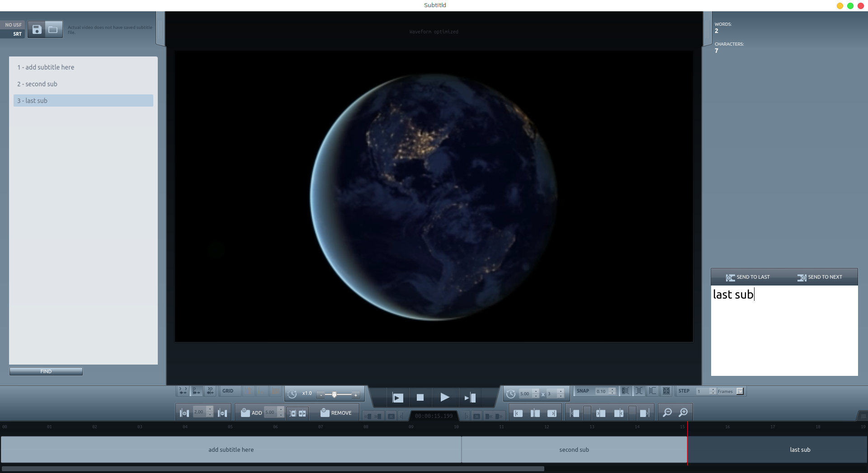Increase the SNAP value with up arrow

(612, 389)
